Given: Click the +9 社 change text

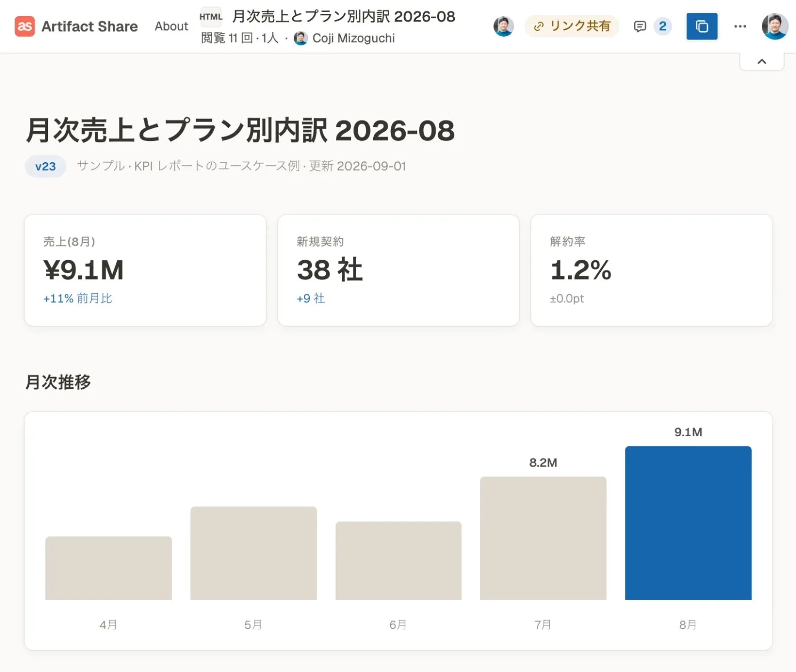Looking at the screenshot, I should pos(311,298).
